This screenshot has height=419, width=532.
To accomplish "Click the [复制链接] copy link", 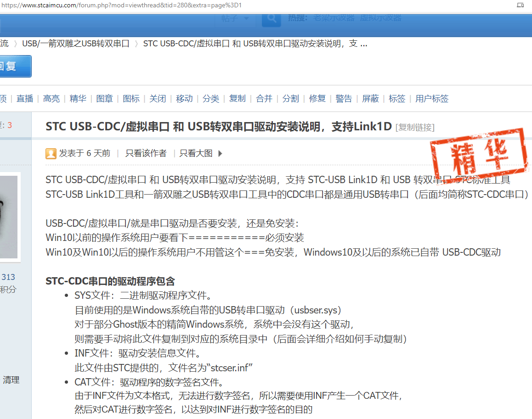I will coord(415,128).
